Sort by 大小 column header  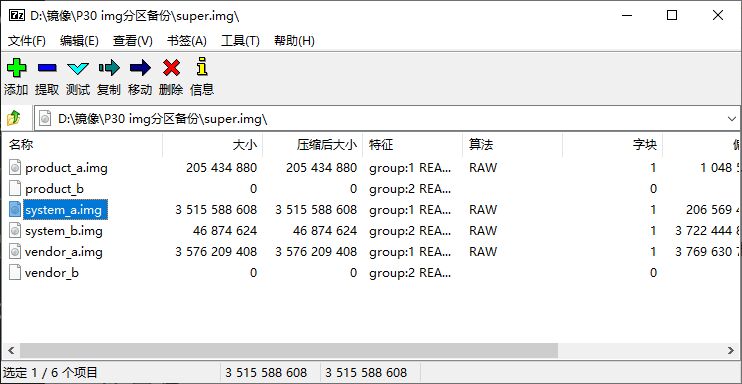point(212,144)
